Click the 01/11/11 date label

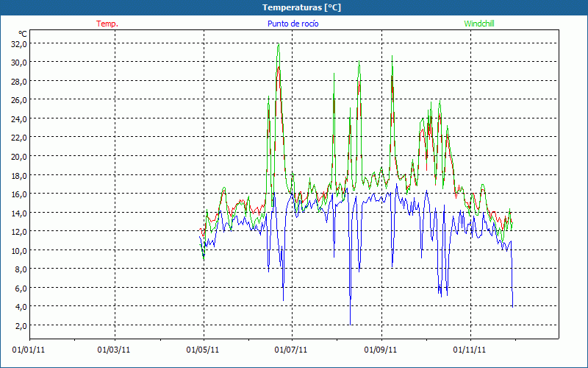470,350
